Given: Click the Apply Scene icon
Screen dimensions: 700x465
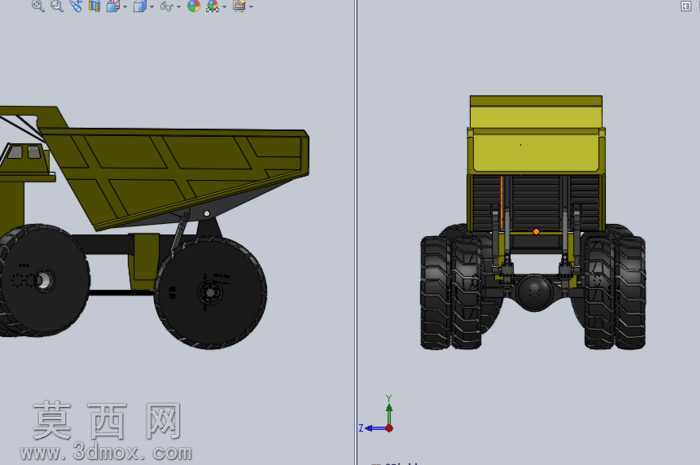Looking at the screenshot, I should pyautogui.click(x=213, y=6).
